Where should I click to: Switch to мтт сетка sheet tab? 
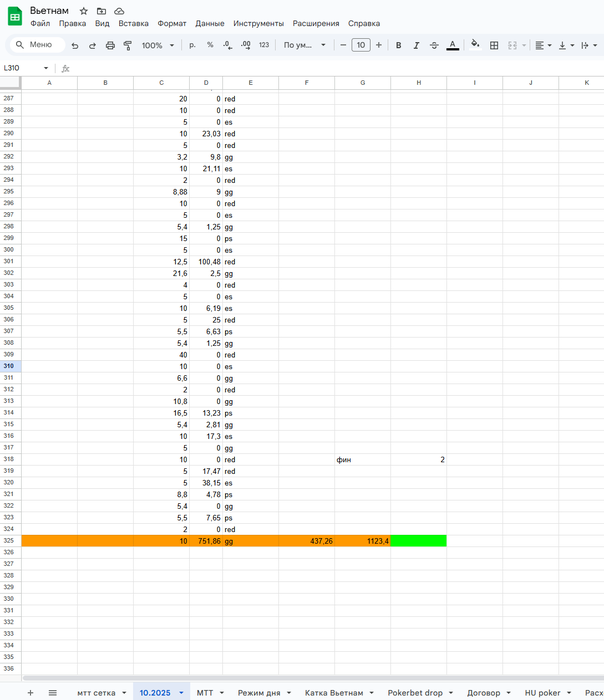(x=96, y=693)
